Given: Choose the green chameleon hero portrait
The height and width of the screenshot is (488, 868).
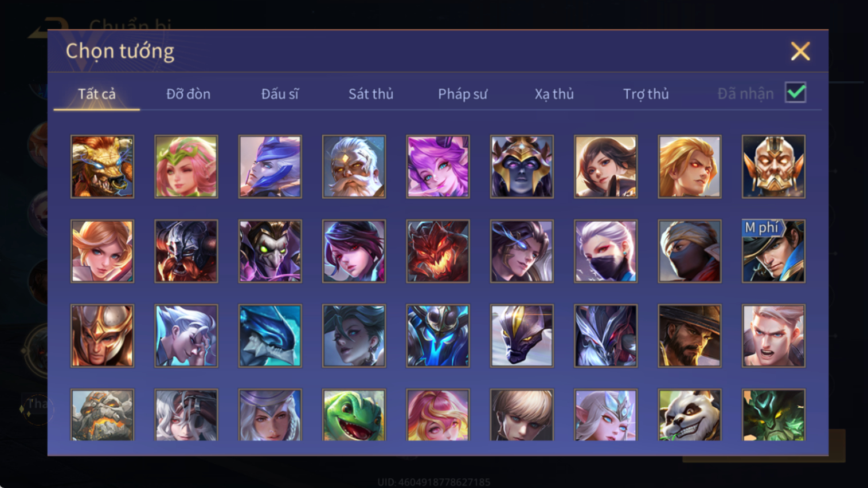Looking at the screenshot, I should point(354,415).
